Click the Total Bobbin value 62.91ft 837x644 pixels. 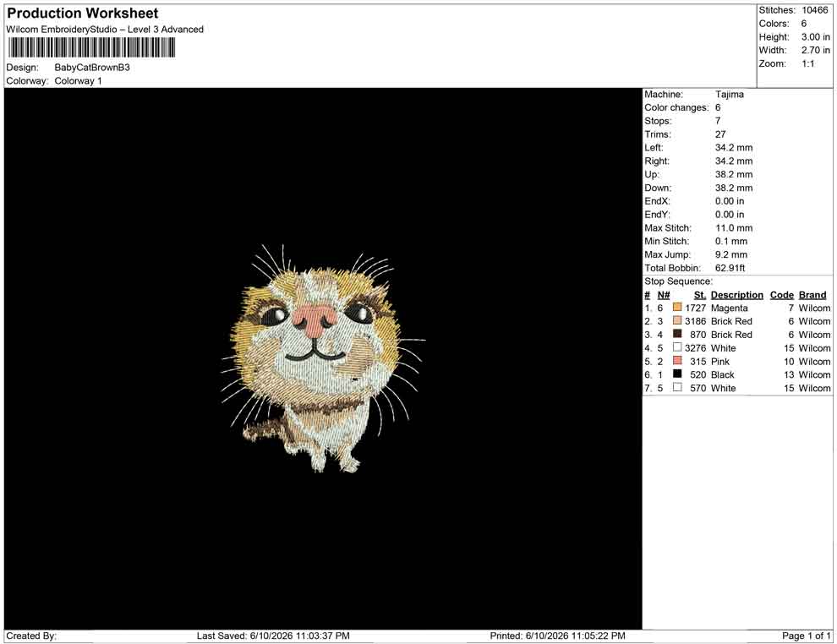pos(730,268)
